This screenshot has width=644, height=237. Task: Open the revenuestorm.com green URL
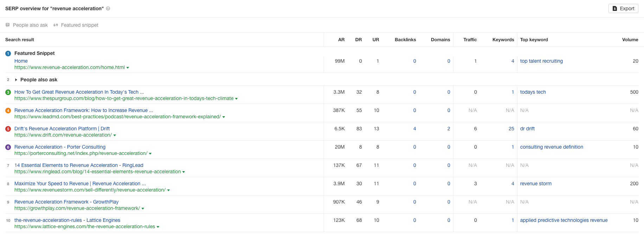90,190
